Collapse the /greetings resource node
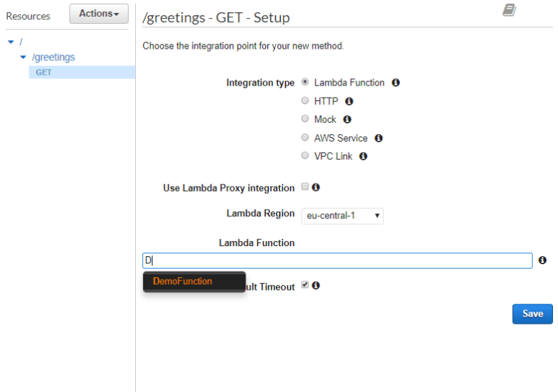The image size is (558, 392). pyautogui.click(x=23, y=57)
